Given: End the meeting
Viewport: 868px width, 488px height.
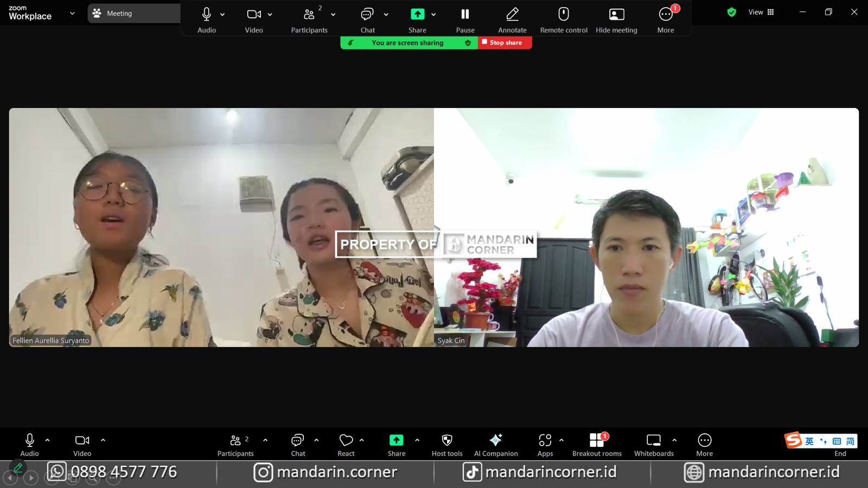Looking at the screenshot, I should coord(840,453).
